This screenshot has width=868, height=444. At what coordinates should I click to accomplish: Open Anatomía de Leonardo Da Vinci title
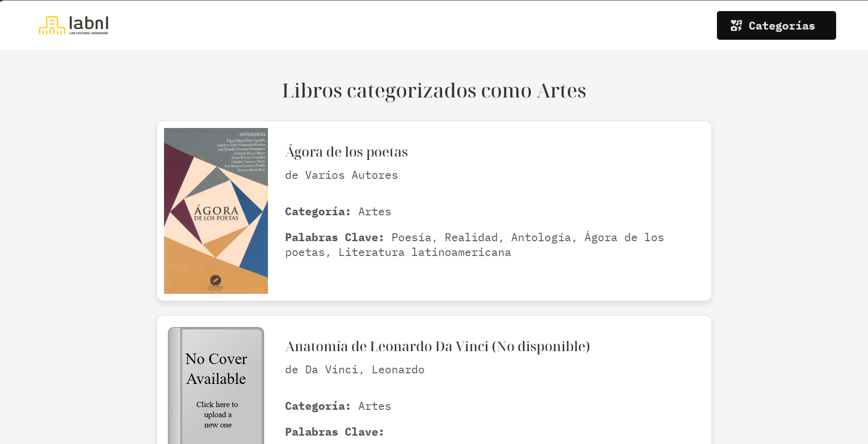(x=437, y=346)
